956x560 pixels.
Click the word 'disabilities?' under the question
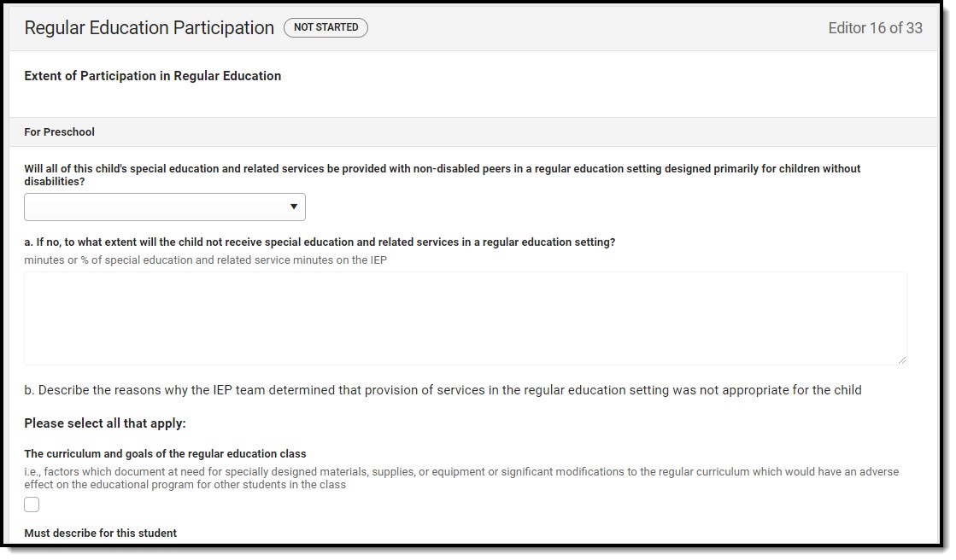coord(55,182)
